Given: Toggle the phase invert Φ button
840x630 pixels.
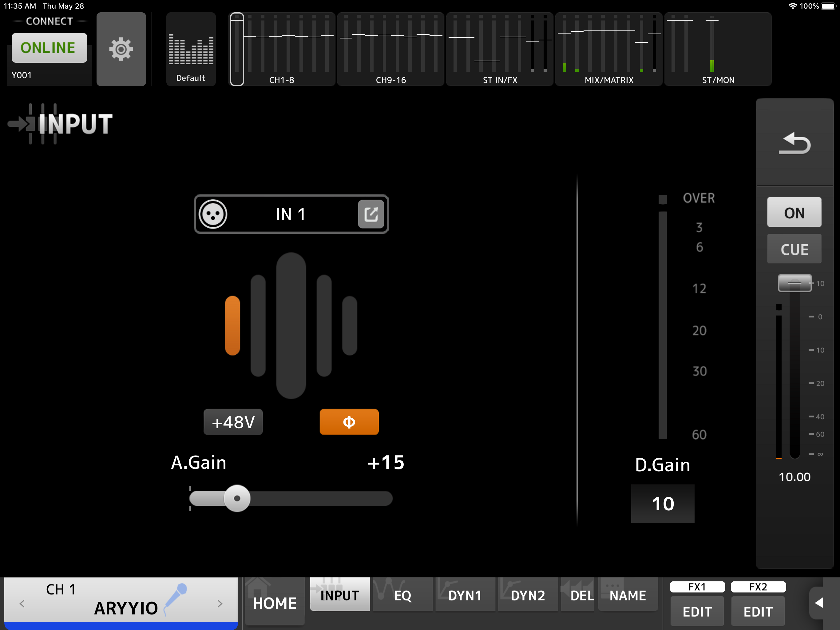Looking at the screenshot, I should 349,422.
